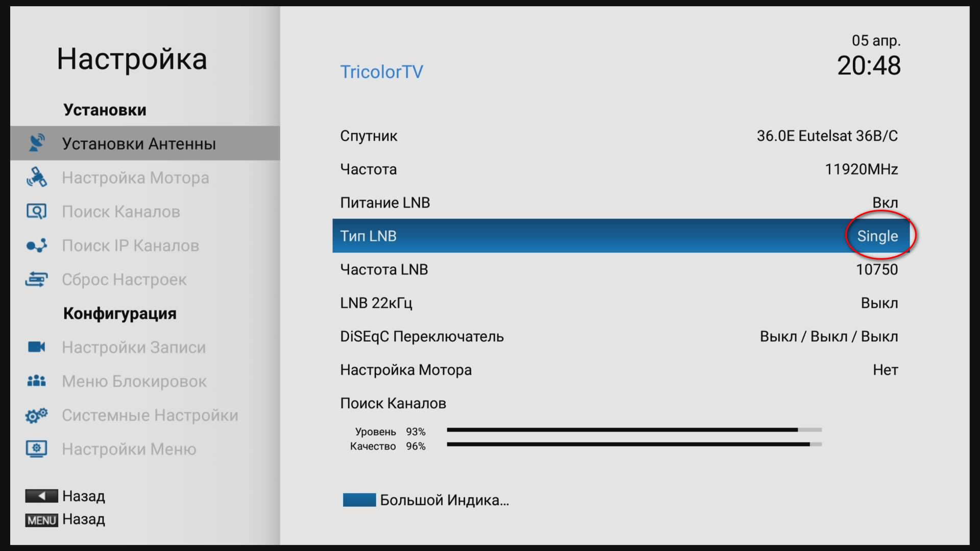Screen dimensions: 980x551
Task: Select the monitor icon for Настройки Меню
Action: click(x=36, y=449)
